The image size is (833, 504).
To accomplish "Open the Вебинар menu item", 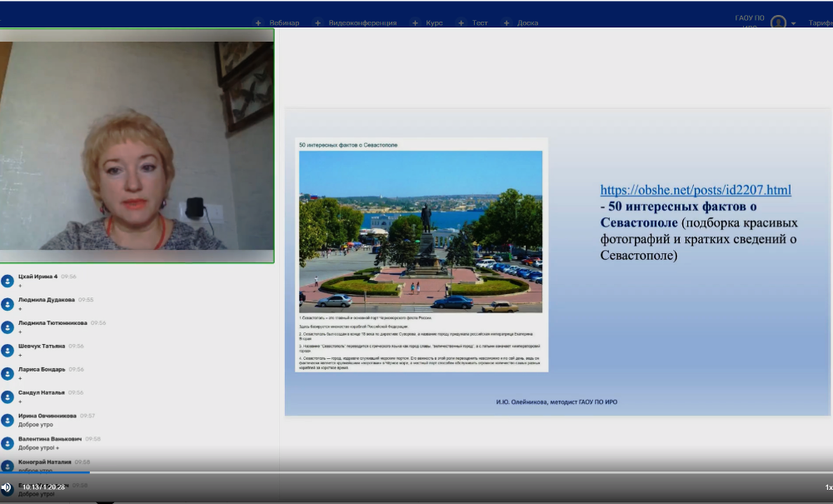I will click(x=284, y=22).
